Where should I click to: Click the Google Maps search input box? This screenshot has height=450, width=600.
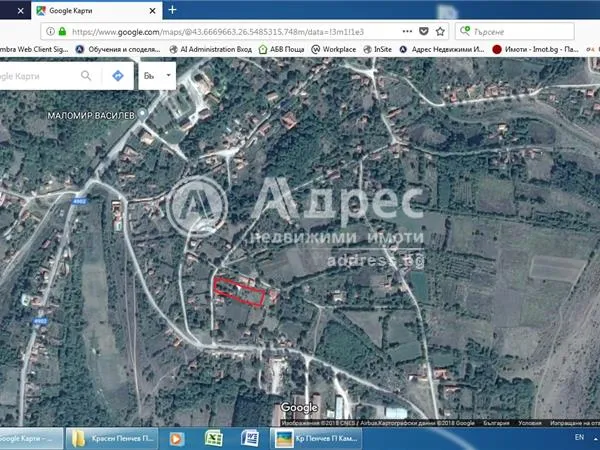point(38,76)
